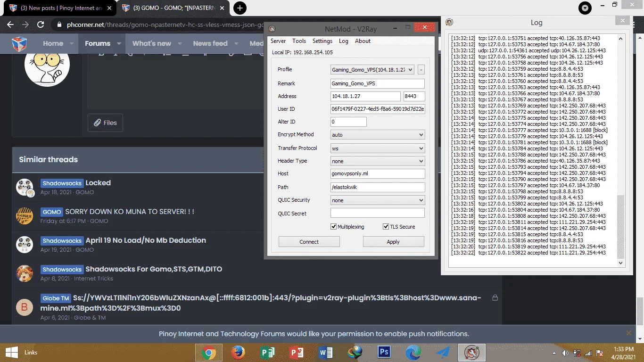Click the Files attachment button

click(105, 123)
